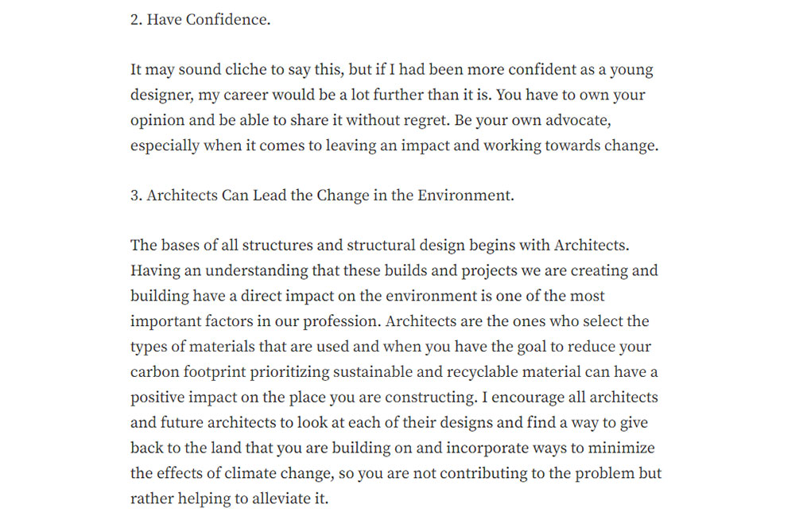Click the heading "3. Architects Can Lead the Change"
Screen dimensions: 811x532
322,196
